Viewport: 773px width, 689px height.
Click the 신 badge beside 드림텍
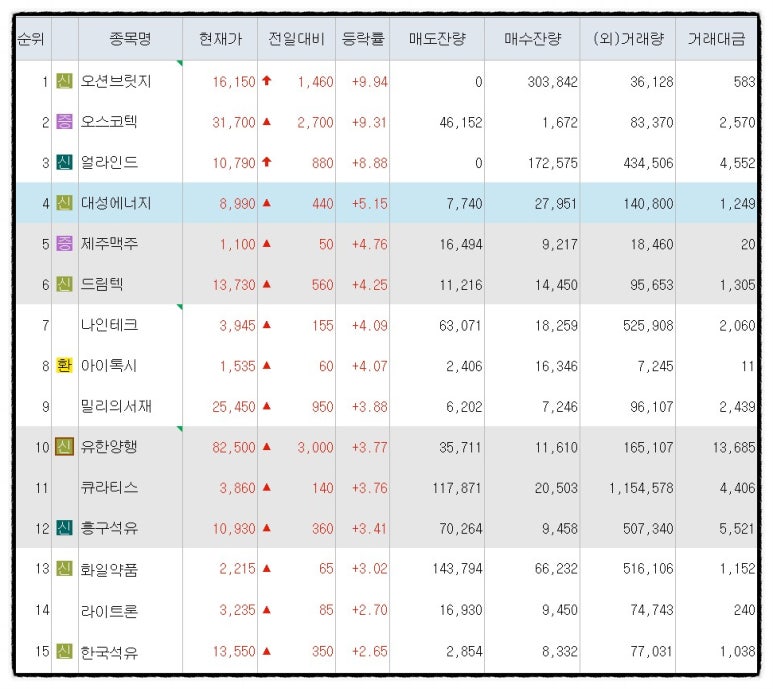pyautogui.click(x=65, y=284)
